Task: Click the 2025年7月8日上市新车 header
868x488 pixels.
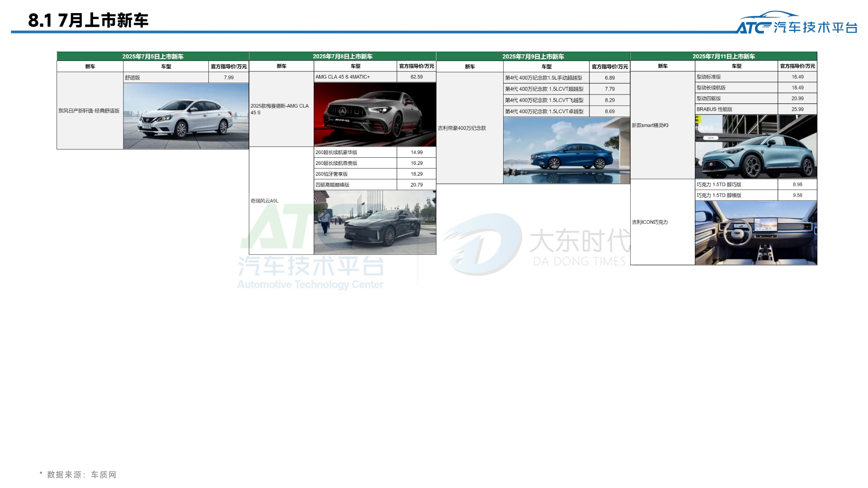Action: click(343, 56)
